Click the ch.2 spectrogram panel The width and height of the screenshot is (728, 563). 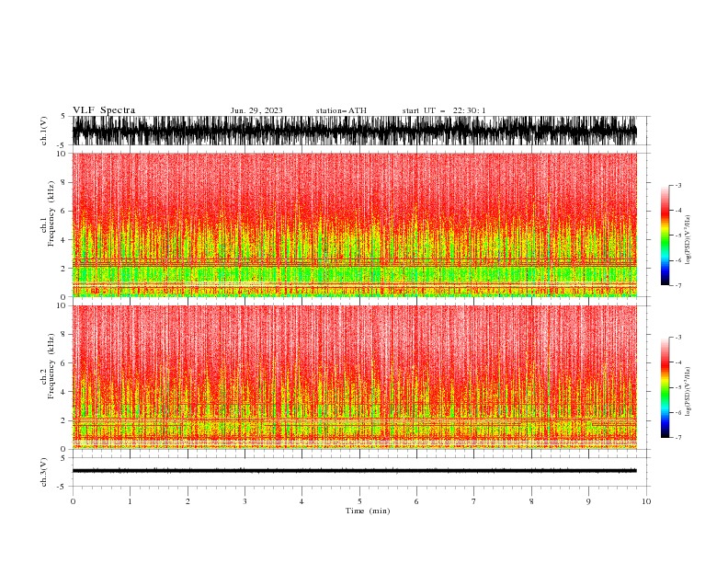[354, 377]
